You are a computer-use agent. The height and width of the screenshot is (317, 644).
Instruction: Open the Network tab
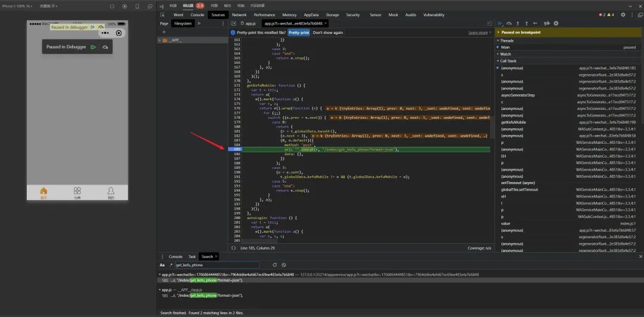point(240,15)
